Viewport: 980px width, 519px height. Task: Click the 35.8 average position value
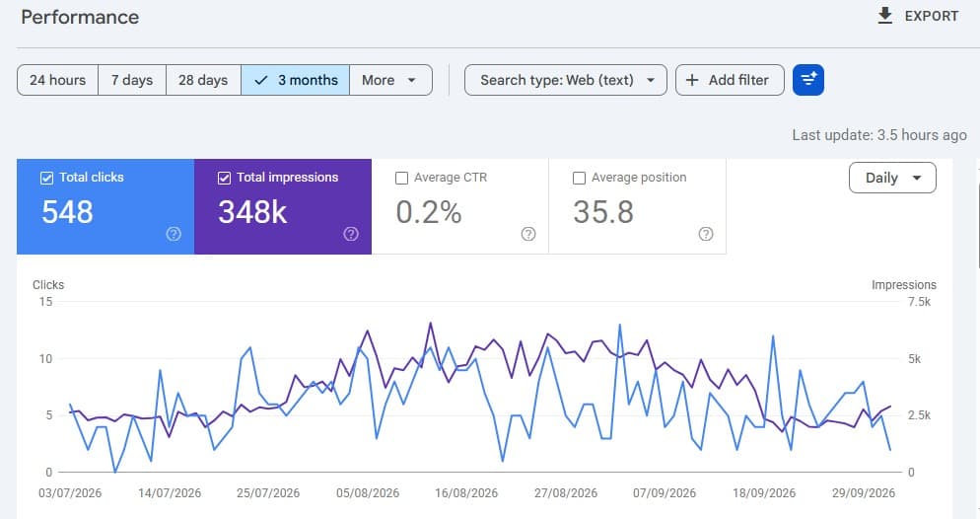pos(603,212)
